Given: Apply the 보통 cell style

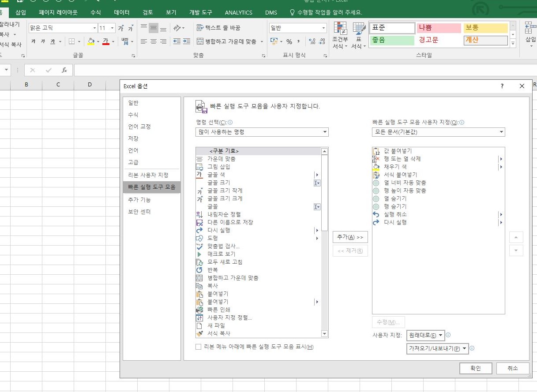Looking at the screenshot, I should coord(485,28).
